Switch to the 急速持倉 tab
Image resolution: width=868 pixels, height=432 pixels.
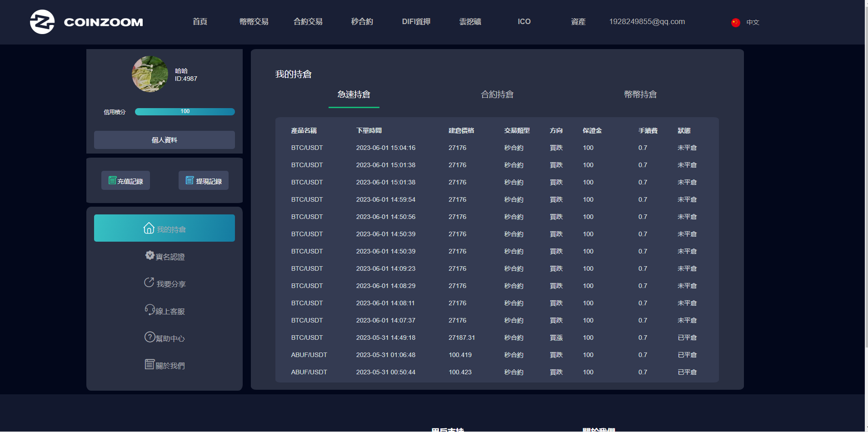(x=354, y=94)
